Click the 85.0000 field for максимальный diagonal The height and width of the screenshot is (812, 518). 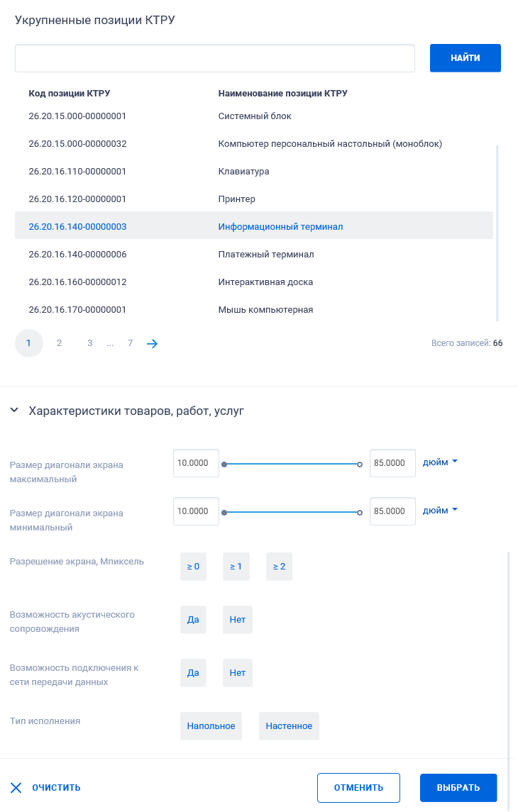(392, 463)
